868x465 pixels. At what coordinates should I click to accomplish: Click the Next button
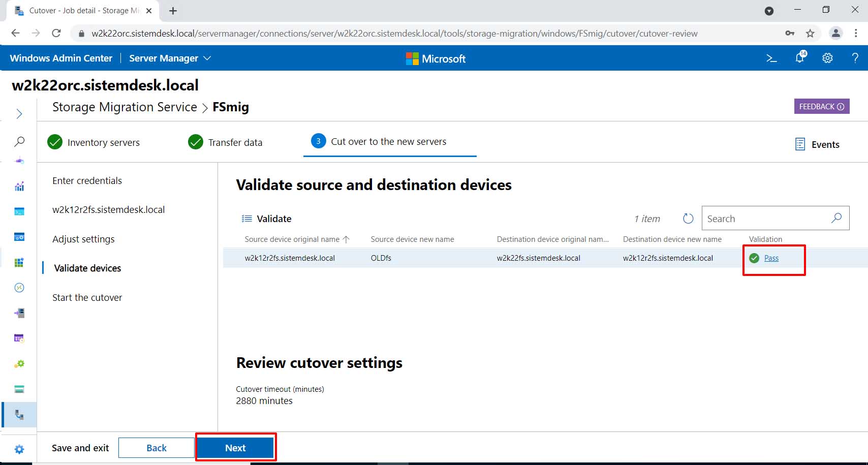(x=235, y=448)
